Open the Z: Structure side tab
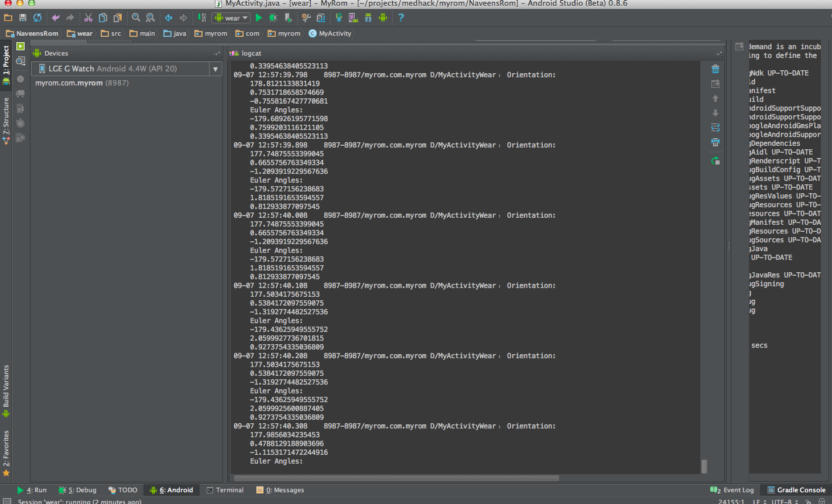 click(6, 121)
